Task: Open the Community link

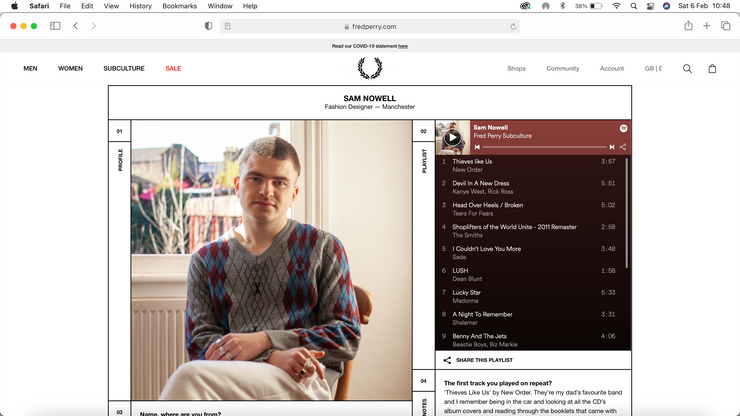Action: [x=563, y=68]
